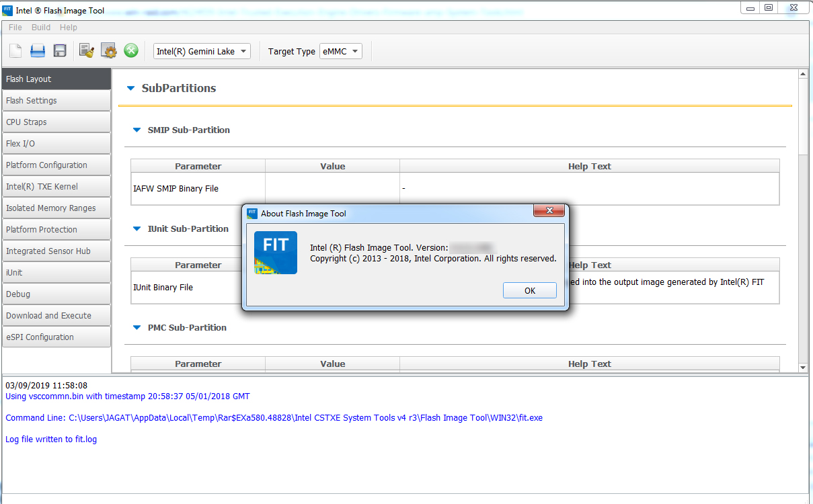
Task: Collapse the SubPartitions section
Action: click(130, 88)
